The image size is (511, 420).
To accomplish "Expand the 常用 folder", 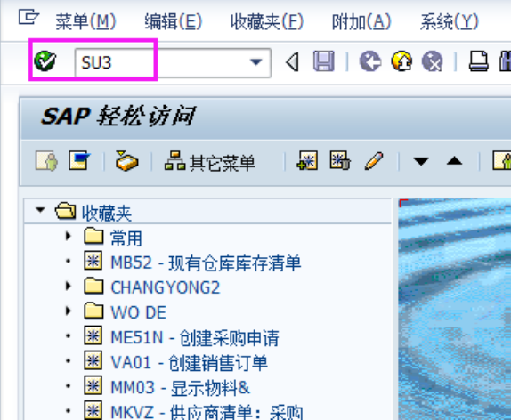I will click(x=69, y=236).
